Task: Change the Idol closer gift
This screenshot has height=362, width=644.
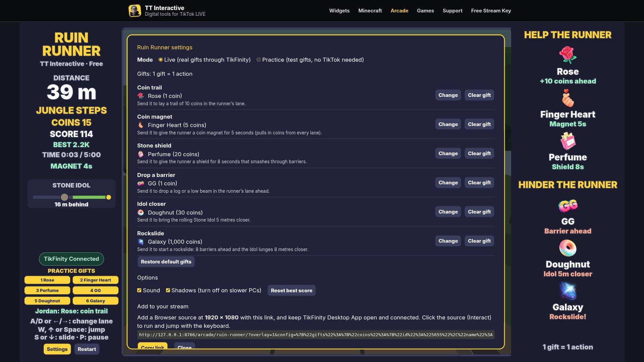Action: (x=448, y=212)
